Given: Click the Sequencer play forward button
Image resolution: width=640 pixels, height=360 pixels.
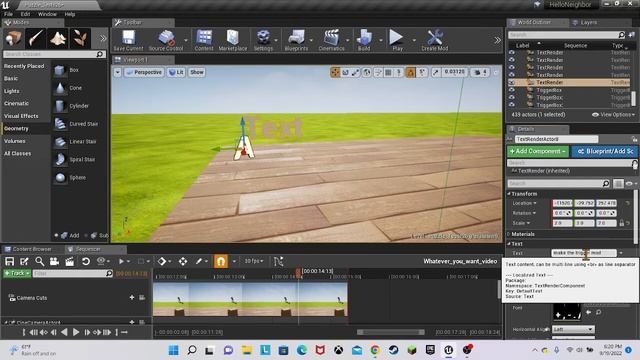Looking at the screenshot, I should tap(76, 332).
